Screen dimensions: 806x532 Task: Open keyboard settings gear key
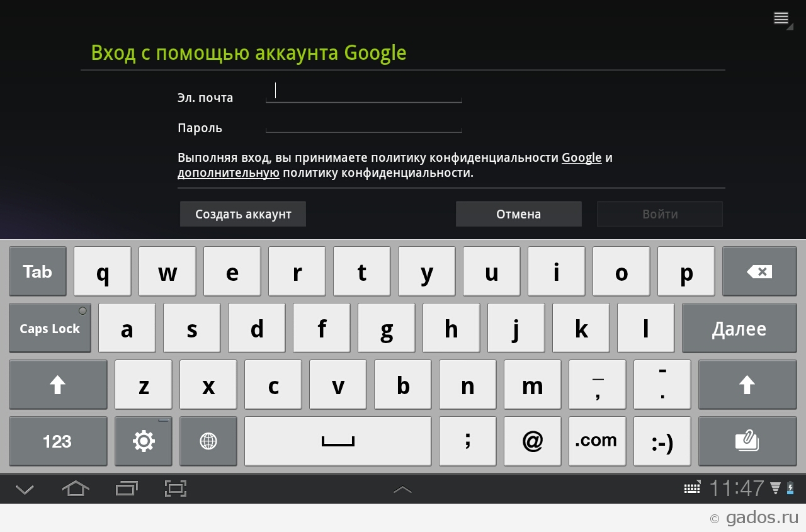(x=144, y=441)
